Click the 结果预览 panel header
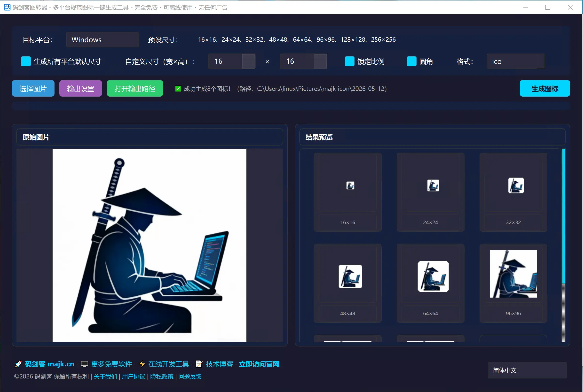Viewport: 583px width, 392px height. point(432,137)
